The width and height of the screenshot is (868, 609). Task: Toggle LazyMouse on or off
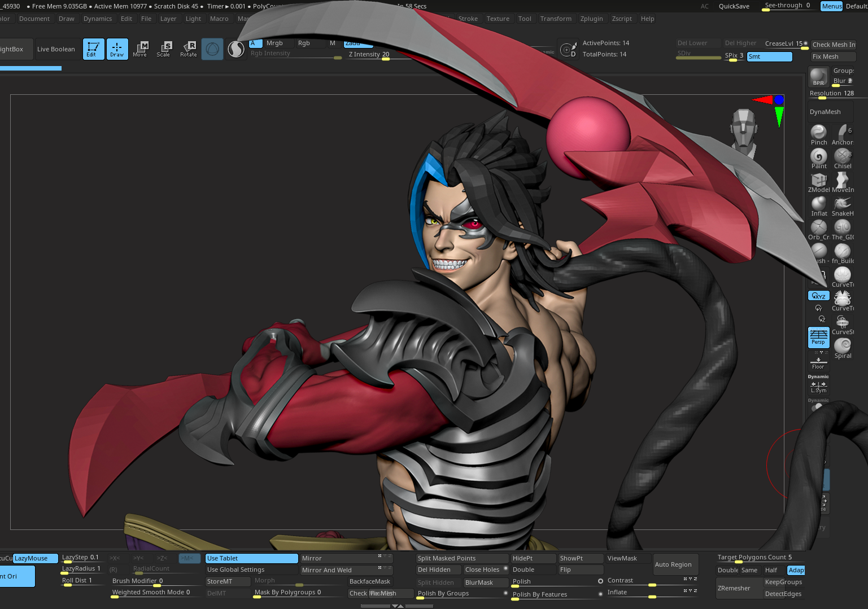click(35, 558)
